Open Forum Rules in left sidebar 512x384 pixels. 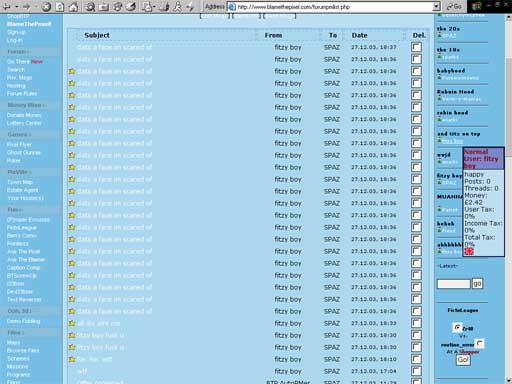[22, 93]
